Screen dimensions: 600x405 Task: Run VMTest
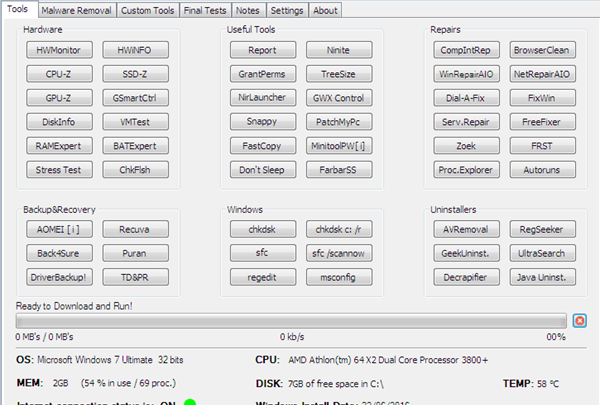pyautogui.click(x=135, y=122)
